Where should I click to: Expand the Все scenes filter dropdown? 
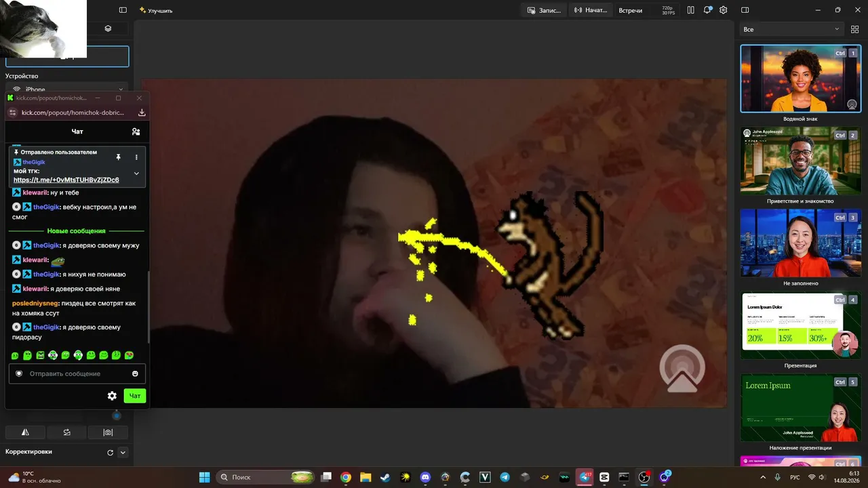click(791, 29)
